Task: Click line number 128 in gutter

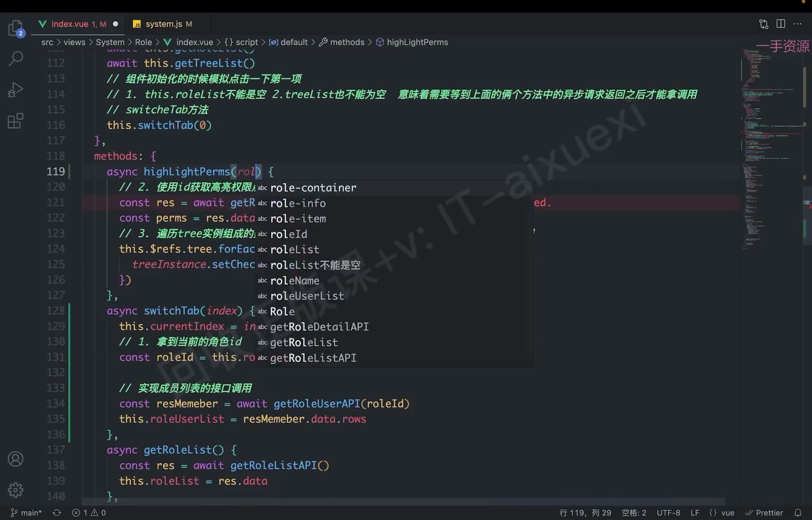Action: 56,311
